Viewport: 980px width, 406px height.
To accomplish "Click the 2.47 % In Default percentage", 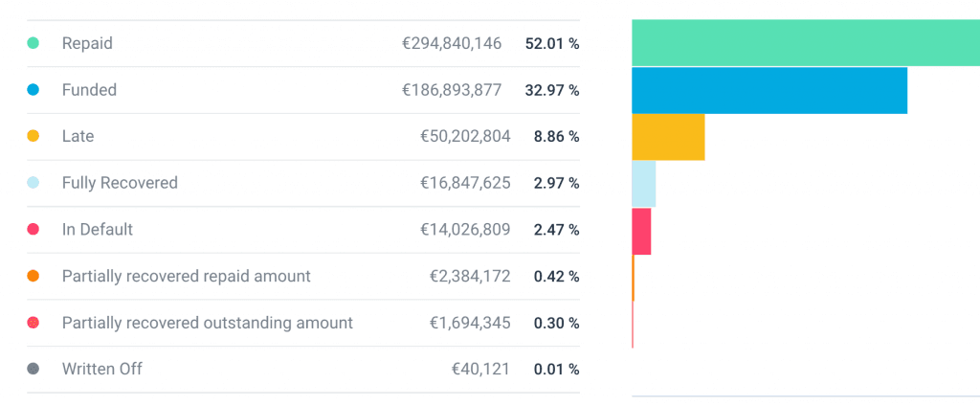I will click(x=556, y=230).
